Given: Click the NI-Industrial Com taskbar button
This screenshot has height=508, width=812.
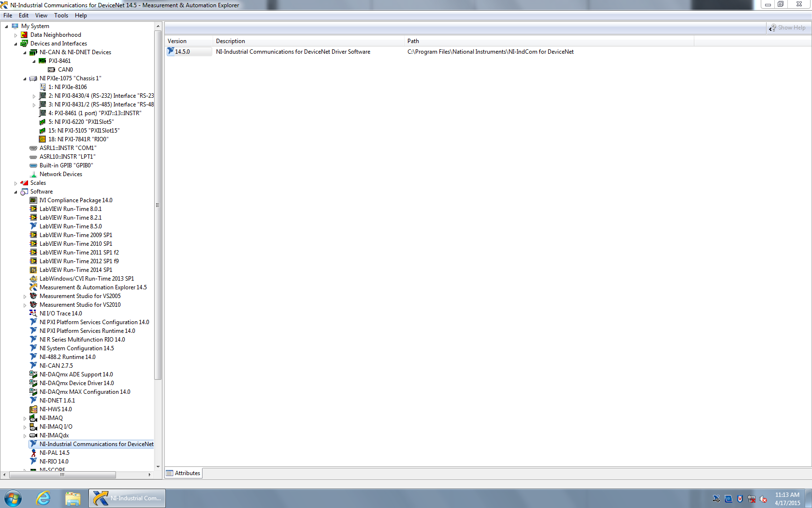Looking at the screenshot, I should pos(127,498).
